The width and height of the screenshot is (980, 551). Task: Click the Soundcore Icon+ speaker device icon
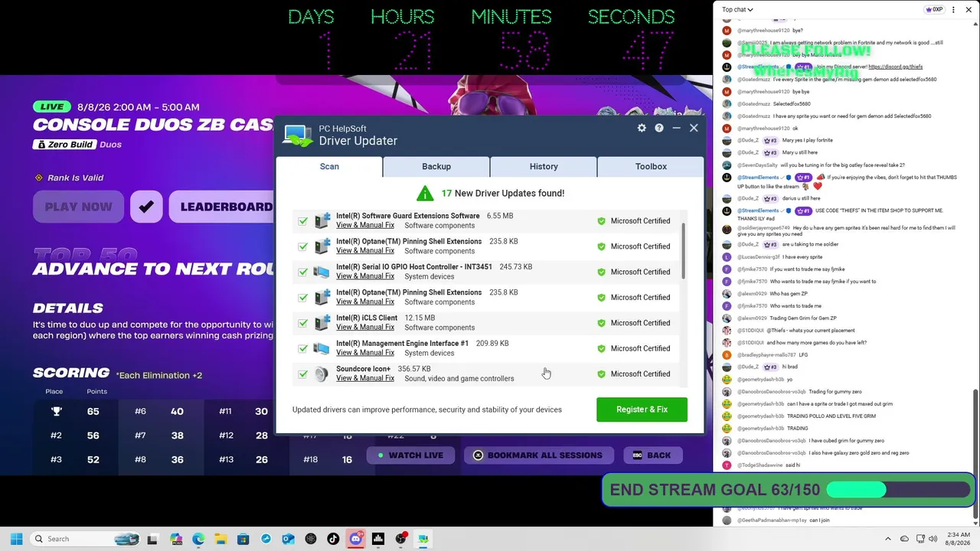coord(322,373)
